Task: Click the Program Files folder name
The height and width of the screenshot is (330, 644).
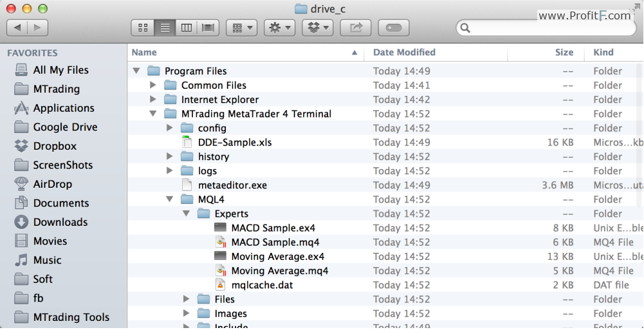Action: 196,71
